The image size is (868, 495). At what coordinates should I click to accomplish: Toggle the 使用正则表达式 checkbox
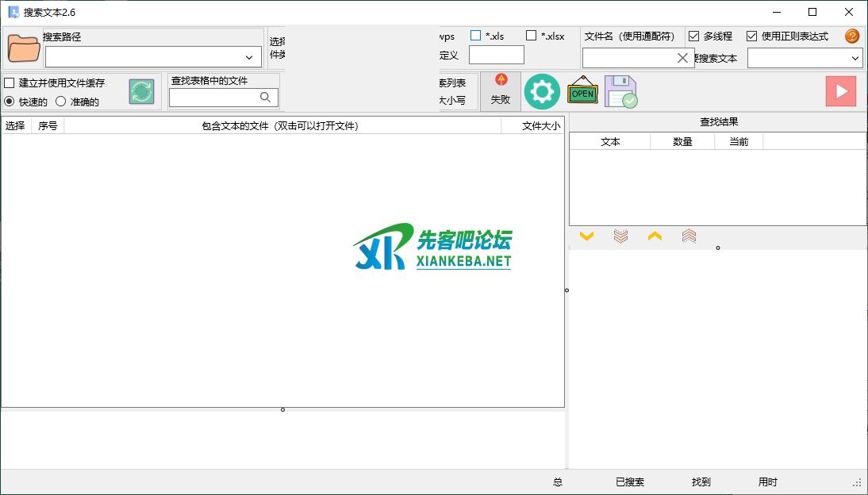pyautogui.click(x=751, y=36)
